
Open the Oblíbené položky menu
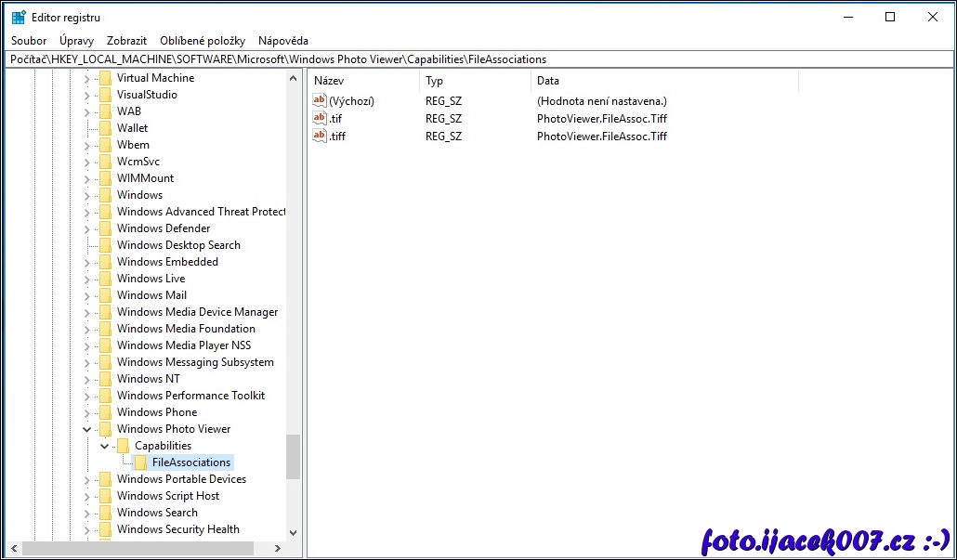coord(203,41)
